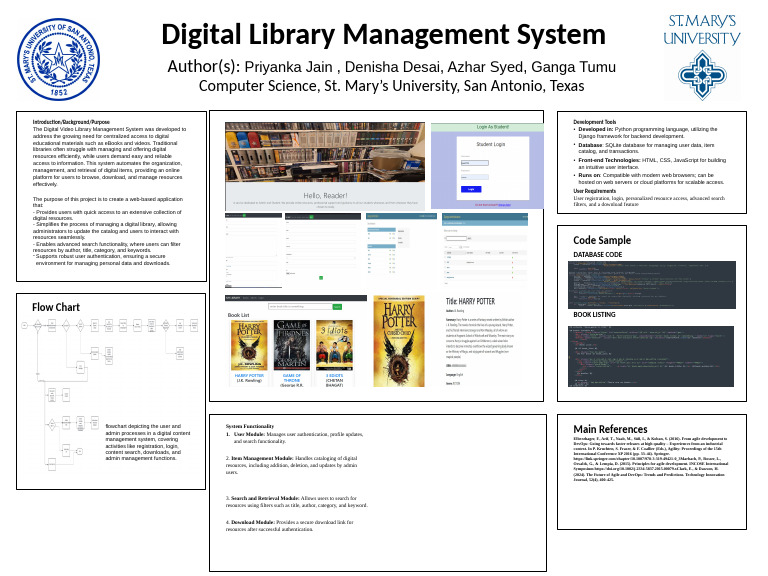
Task: Click the 'Flow Chart' heading
Action: [56, 307]
